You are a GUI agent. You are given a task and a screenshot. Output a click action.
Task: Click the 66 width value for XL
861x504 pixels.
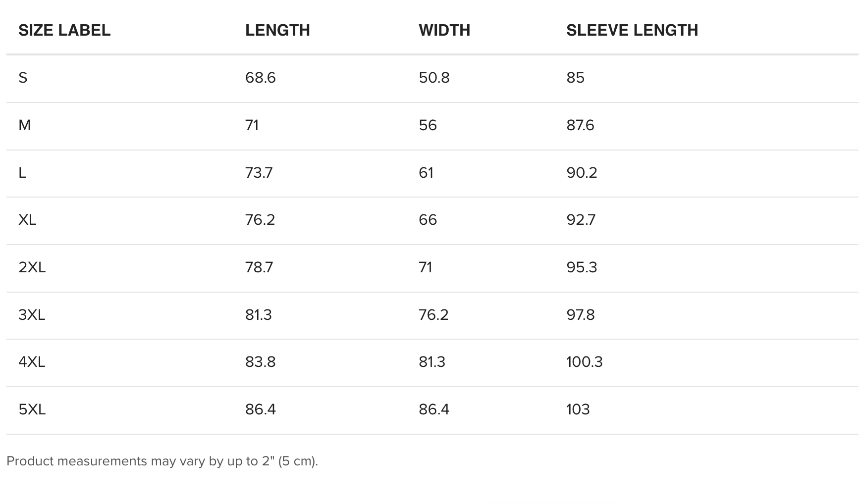(428, 220)
